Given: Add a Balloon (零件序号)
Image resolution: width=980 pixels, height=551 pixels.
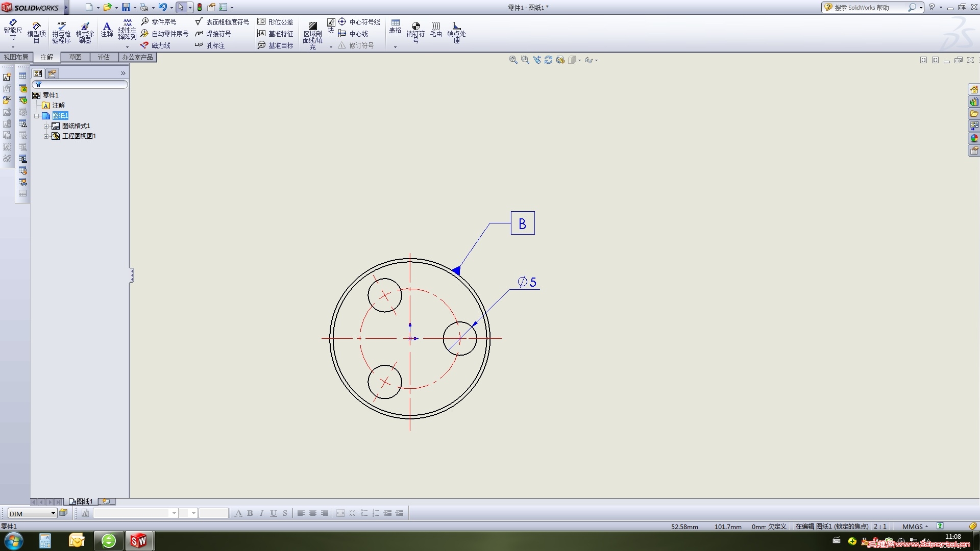Looking at the screenshot, I should (159, 21).
